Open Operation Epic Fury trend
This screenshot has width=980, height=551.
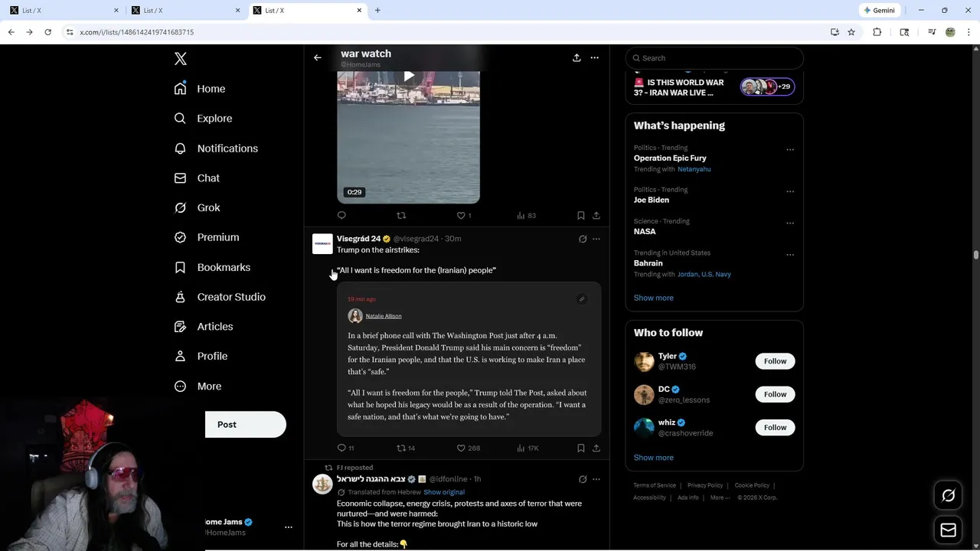tap(670, 158)
